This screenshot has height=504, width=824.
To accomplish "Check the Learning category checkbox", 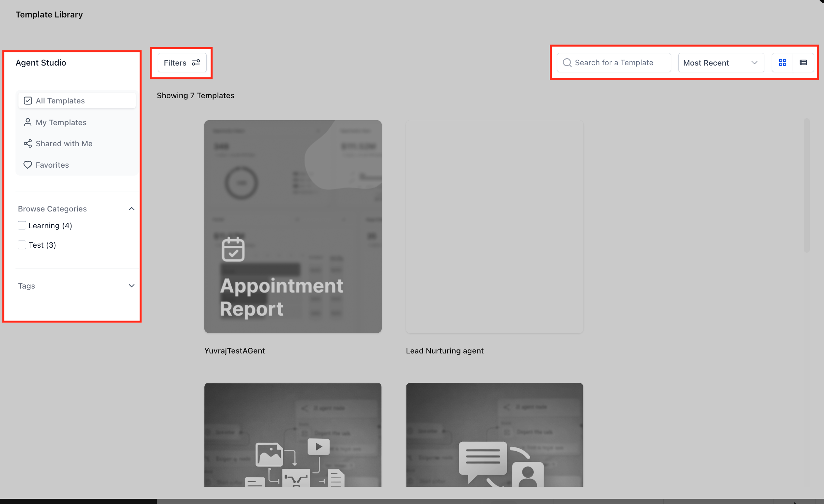I will point(22,226).
